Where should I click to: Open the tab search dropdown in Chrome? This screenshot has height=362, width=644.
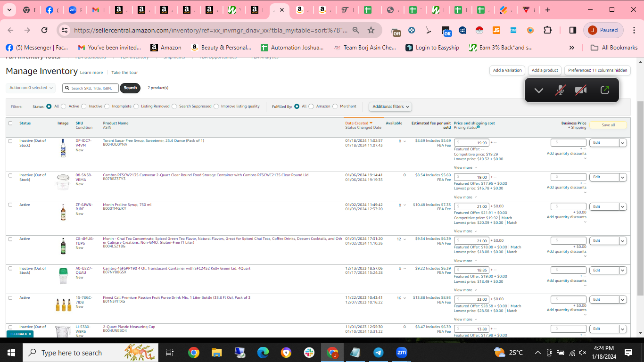point(9,10)
